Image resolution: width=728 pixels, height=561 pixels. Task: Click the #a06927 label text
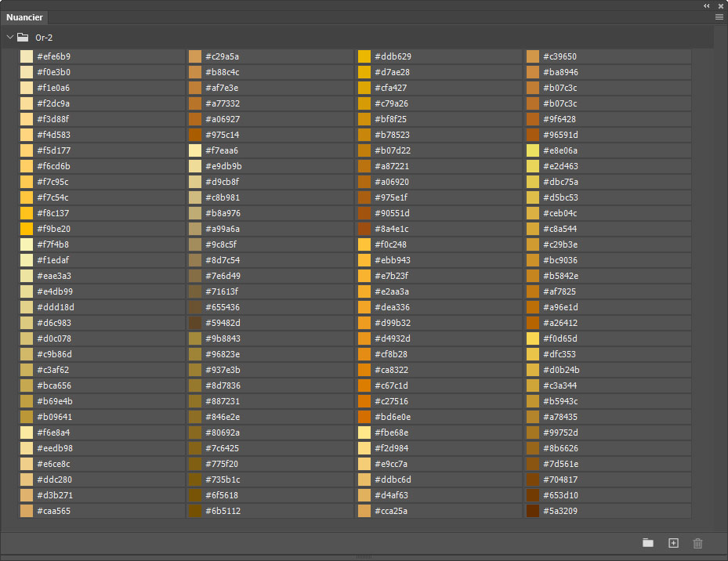223,119
